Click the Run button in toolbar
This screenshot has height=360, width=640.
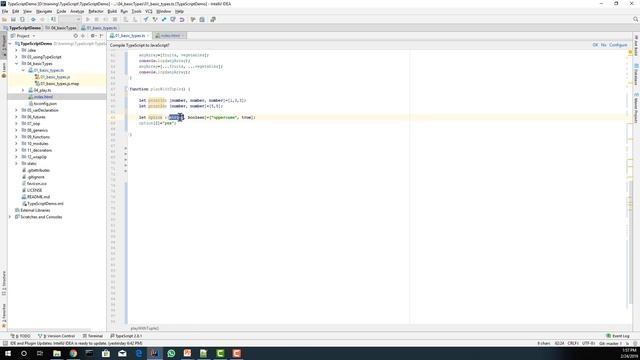click(x=88, y=19)
